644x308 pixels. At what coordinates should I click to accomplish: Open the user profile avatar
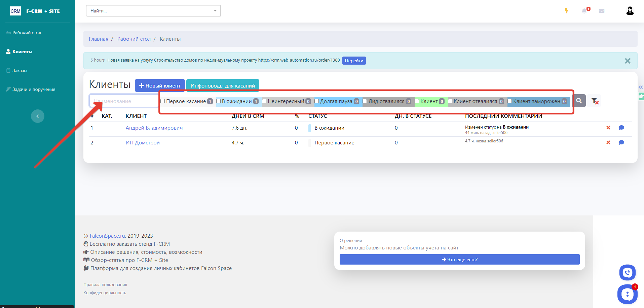[630, 11]
